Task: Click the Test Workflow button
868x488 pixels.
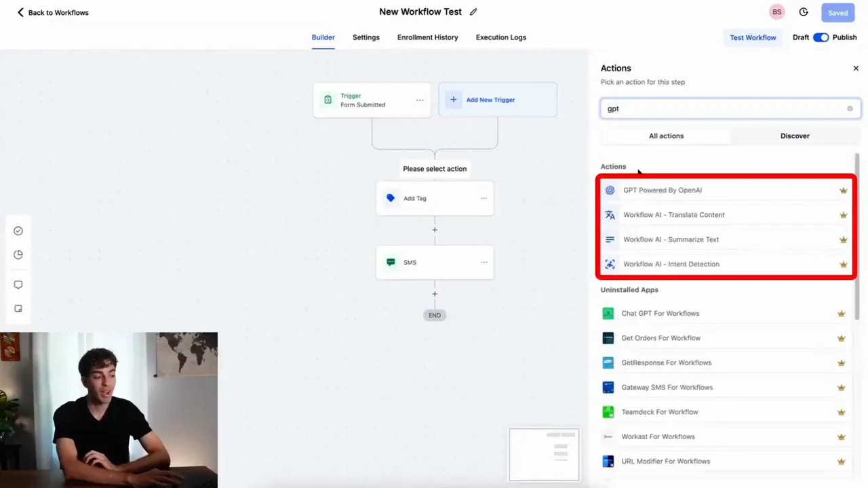Action: (753, 37)
